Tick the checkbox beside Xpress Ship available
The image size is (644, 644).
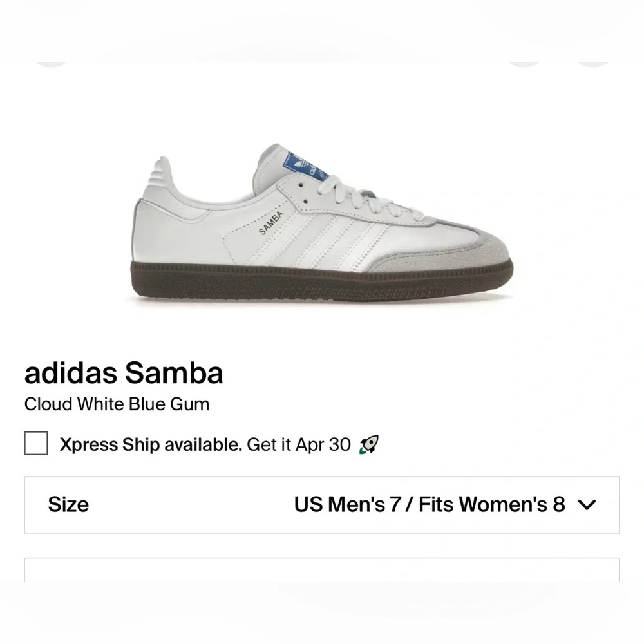[x=36, y=444]
